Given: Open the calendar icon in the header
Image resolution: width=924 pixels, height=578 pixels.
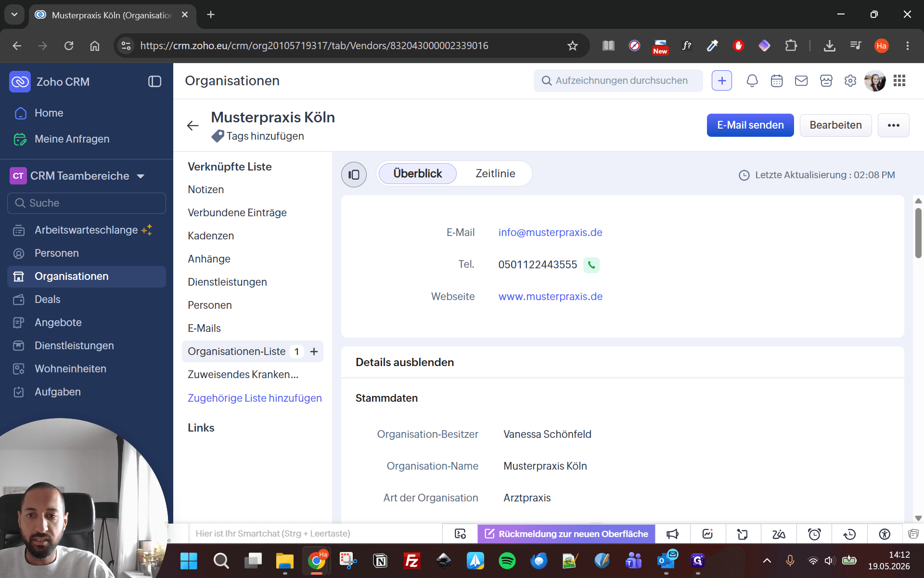Looking at the screenshot, I should click(776, 80).
